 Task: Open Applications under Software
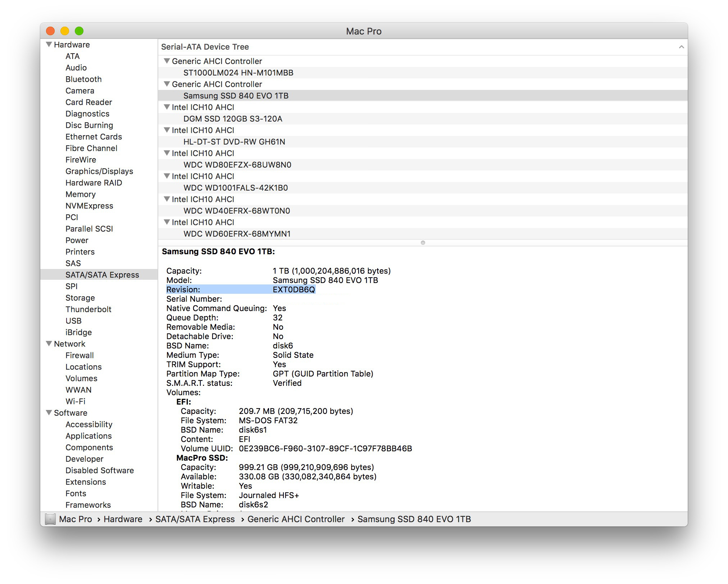88,436
